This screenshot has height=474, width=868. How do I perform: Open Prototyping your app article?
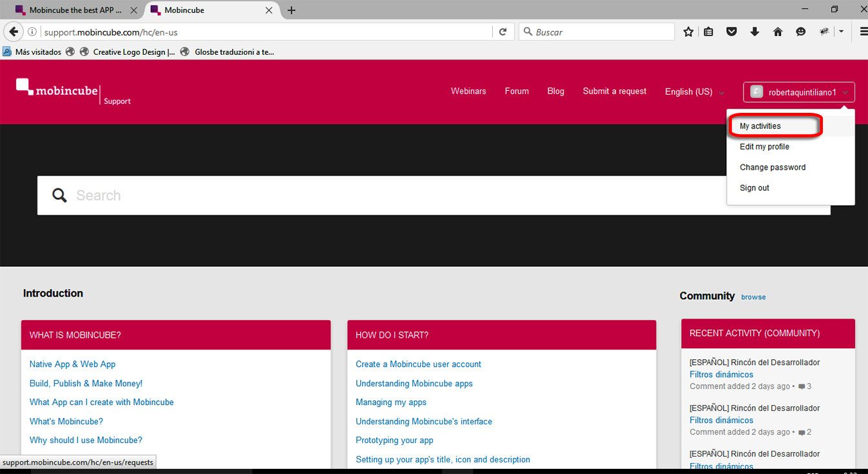(x=394, y=440)
